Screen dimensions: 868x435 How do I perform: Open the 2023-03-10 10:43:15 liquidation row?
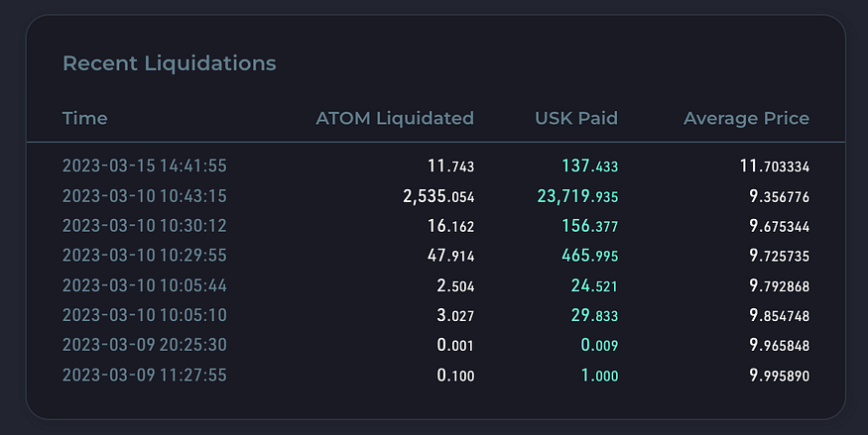point(435,195)
